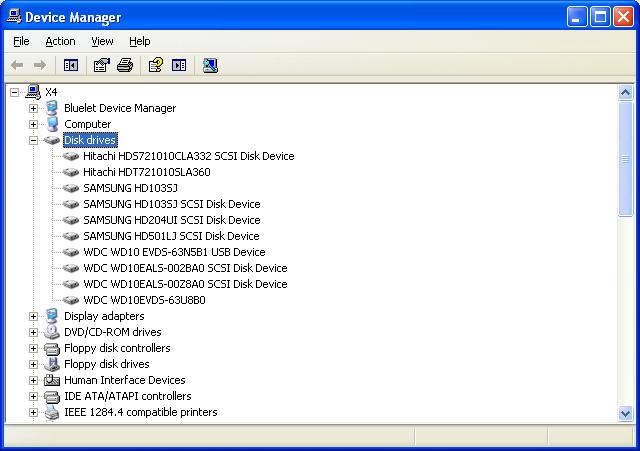Click the Display adapters category icon
This screenshot has width=640, height=451.
(x=52, y=316)
